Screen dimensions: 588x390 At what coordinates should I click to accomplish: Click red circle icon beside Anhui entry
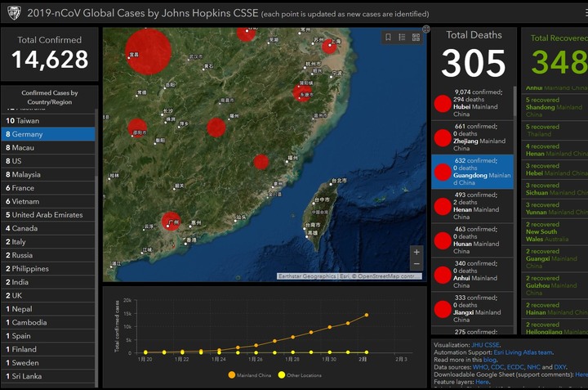tap(443, 275)
